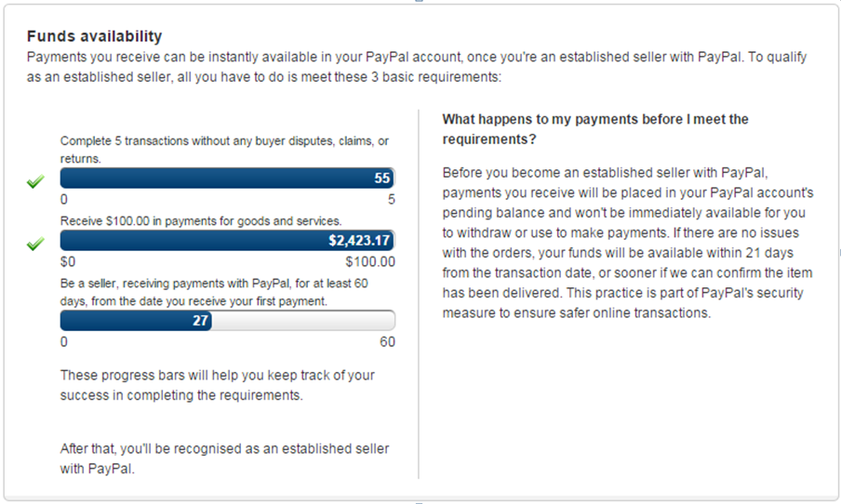Click the green checkmark beside the transactions requirement
This screenshot has height=504, width=841.
click(35, 182)
